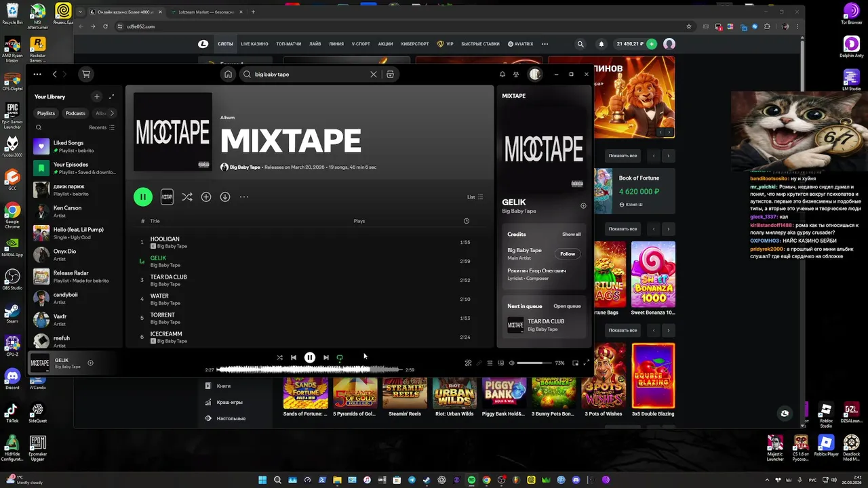Add MIXTAPE album to library with plus icon
Screen dimensions: 868x488
206,197
